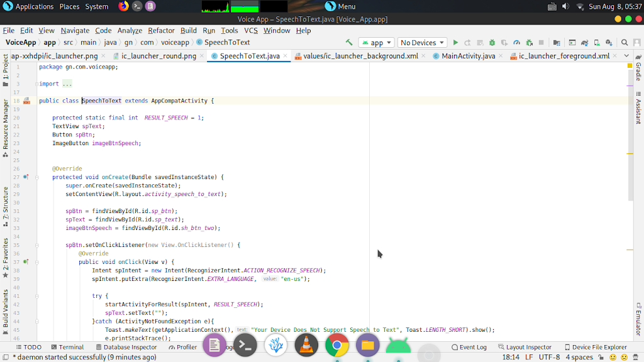Image resolution: width=644 pixels, height=362 pixels.
Task: Click the user account avatar icon
Action: pos(637,43)
